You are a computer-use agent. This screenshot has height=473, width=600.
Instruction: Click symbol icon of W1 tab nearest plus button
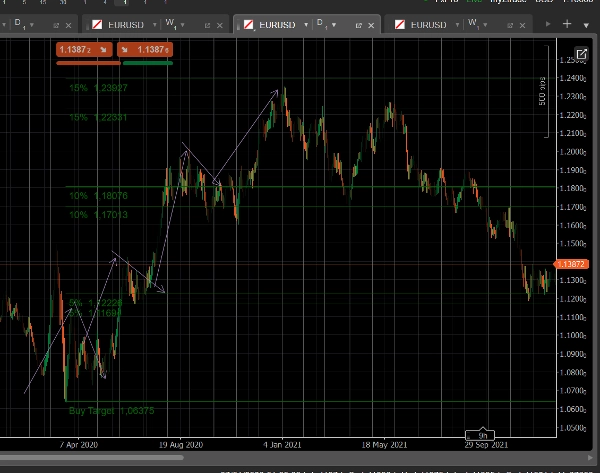point(400,25)
